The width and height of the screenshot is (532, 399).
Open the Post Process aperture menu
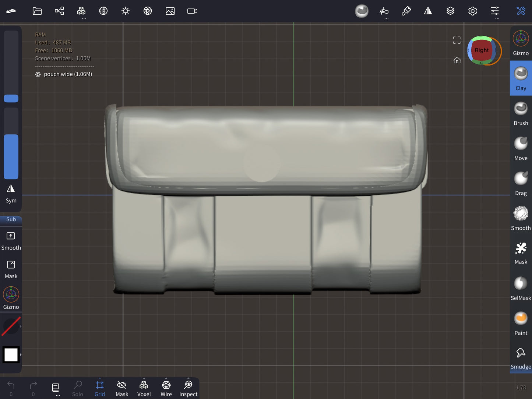point(148,11)
